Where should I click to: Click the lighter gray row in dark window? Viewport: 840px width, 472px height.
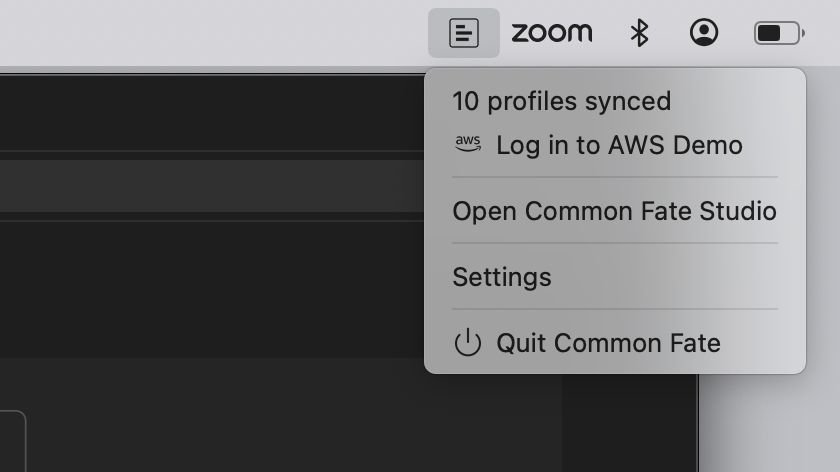coord(212,185)
